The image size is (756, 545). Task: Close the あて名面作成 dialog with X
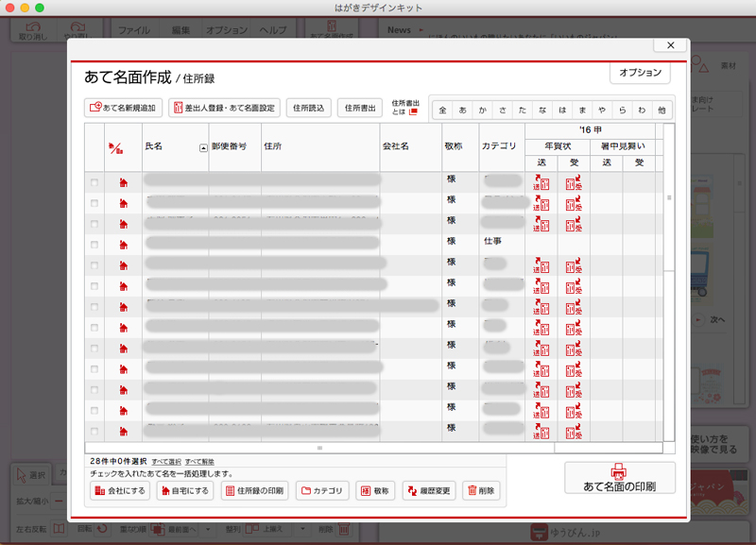(x=671, y=44)
